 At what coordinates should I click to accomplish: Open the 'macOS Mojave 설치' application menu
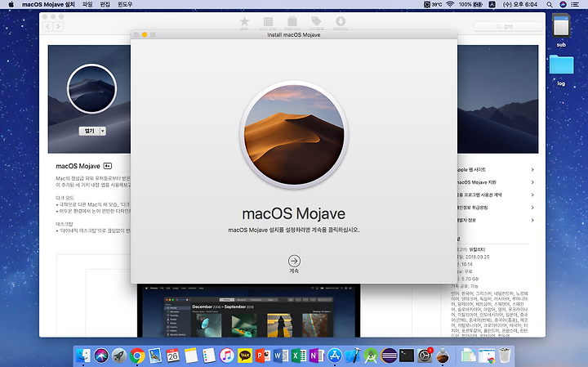point(48,5)
